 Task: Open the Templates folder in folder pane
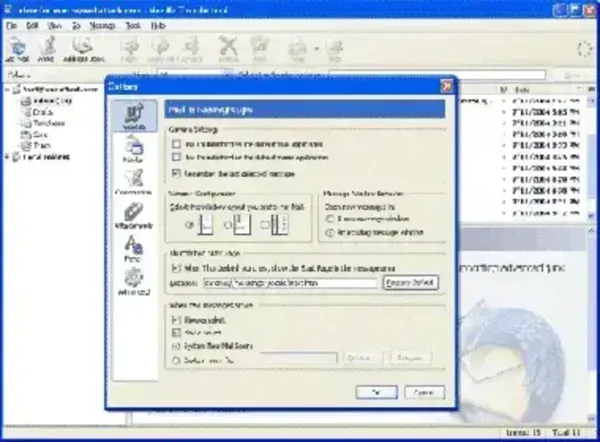43,123
